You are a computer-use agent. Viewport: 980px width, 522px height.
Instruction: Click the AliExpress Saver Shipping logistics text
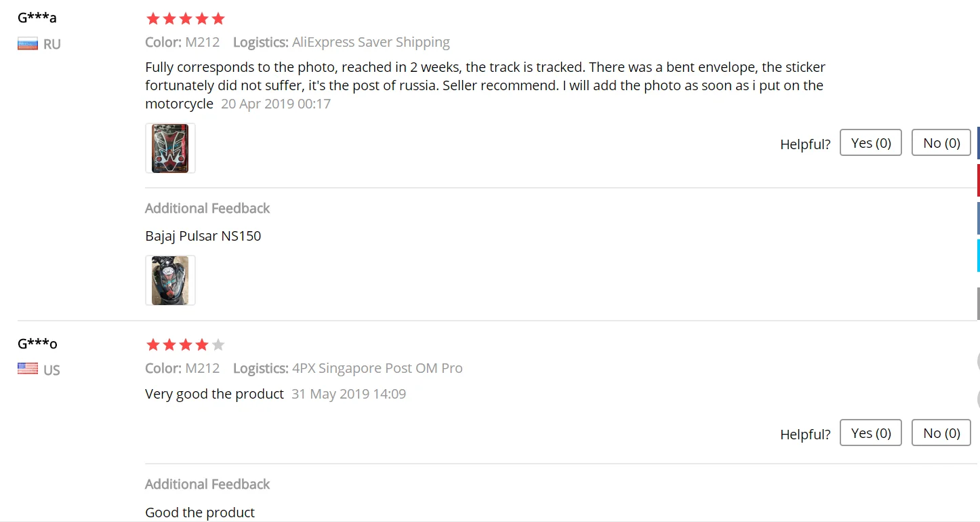pos(371,43)
